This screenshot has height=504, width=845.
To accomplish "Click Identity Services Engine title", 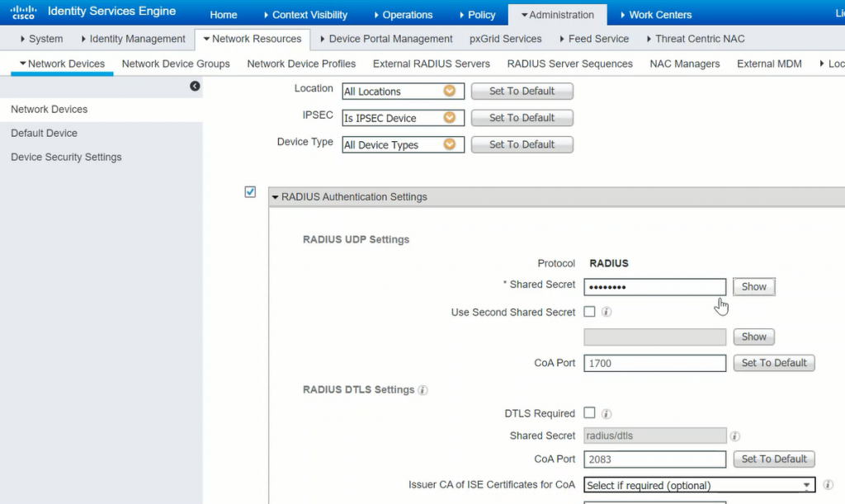I will coord(111,12).
